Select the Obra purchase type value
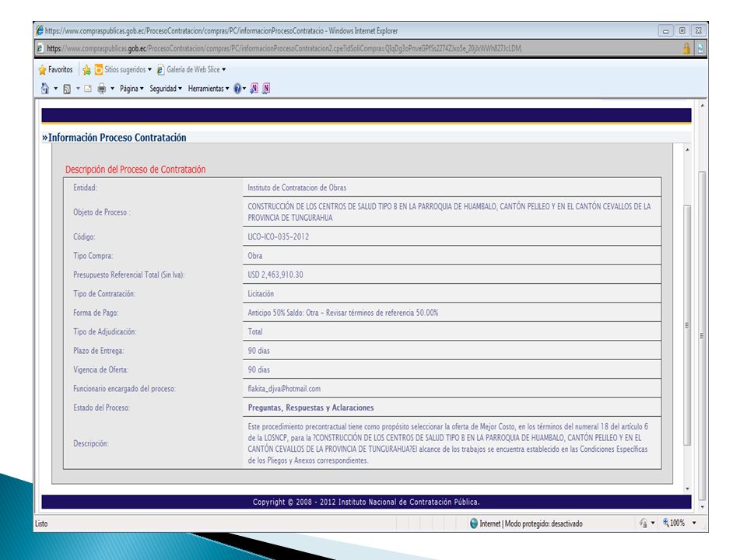Viewport: 747px width, 560px height. pos(255,256)
